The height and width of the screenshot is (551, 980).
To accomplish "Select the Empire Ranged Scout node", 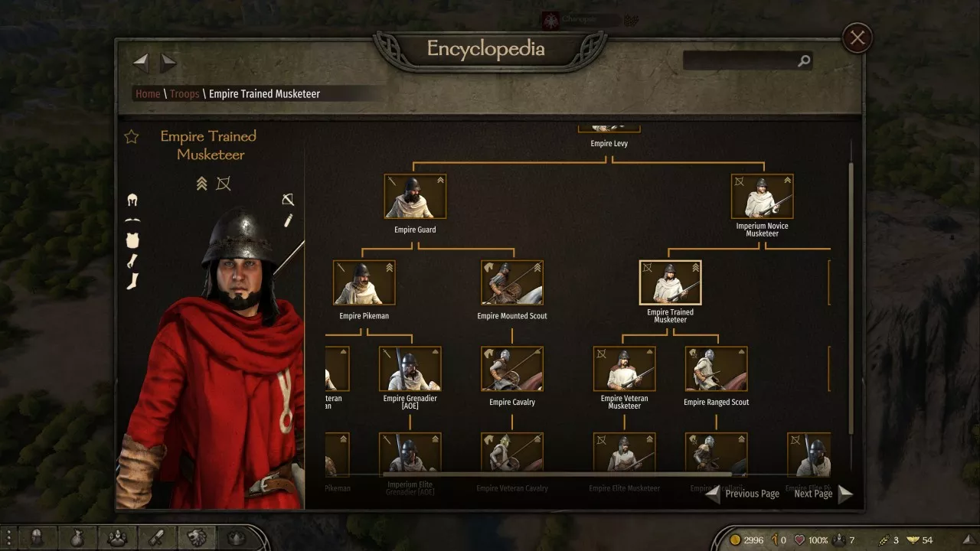I will coord(716,369).
